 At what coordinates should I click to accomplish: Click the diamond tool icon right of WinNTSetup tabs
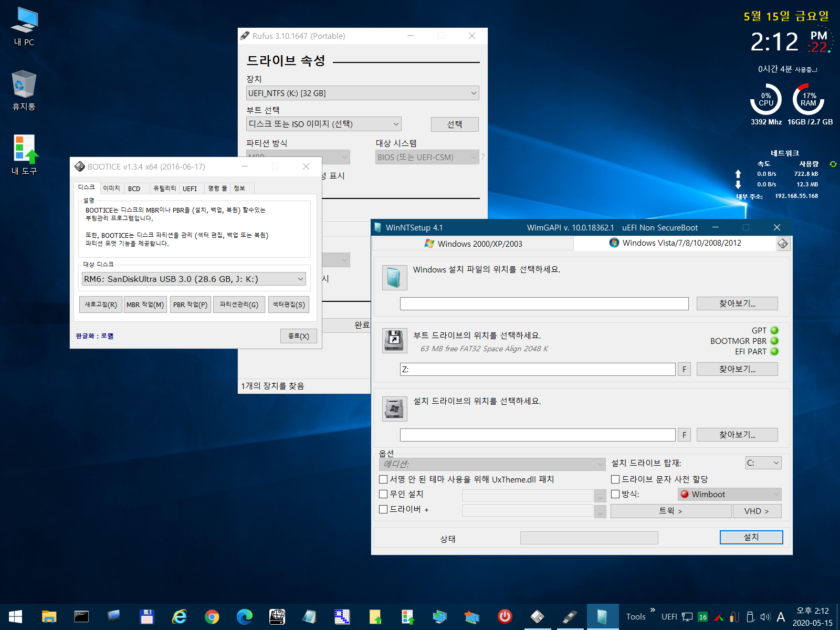coord(783,244)
